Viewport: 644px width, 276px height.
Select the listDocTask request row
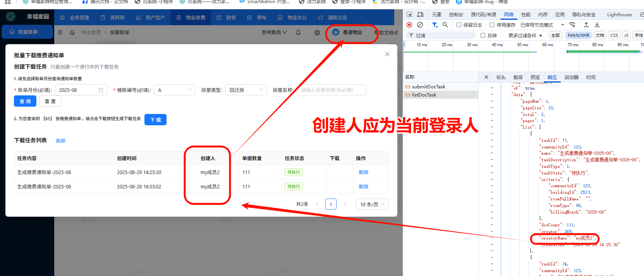[441, 95]
